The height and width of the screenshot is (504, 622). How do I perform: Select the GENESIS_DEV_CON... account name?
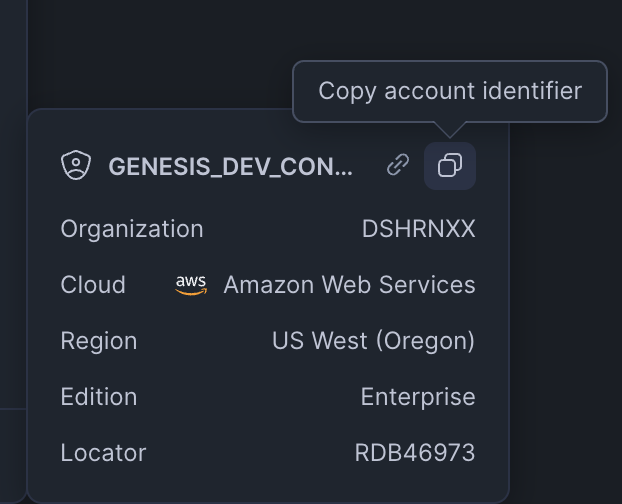(230, 167)
